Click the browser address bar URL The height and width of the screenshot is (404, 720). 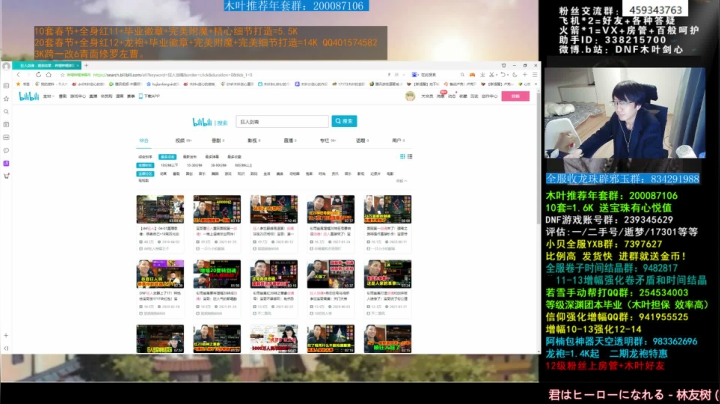(173, 75)
